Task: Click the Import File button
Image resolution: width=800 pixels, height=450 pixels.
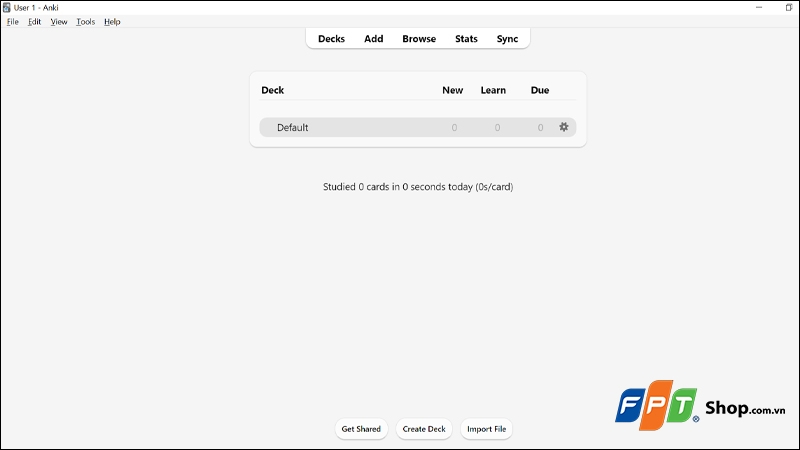Action: (486, 429)
